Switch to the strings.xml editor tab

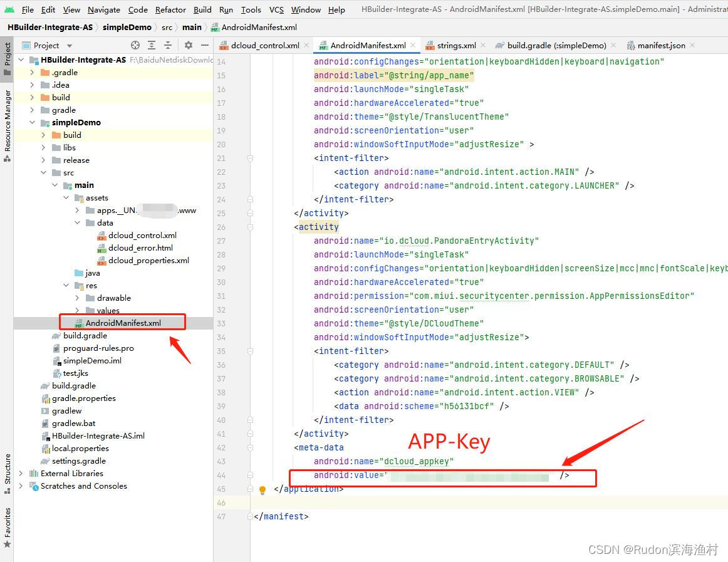tap(456, 45)
